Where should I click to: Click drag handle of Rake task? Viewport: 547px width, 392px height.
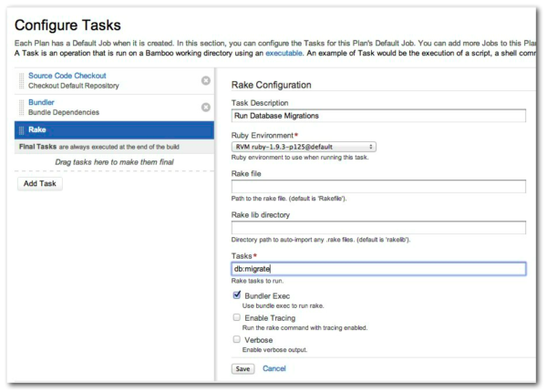click(22, 130)
